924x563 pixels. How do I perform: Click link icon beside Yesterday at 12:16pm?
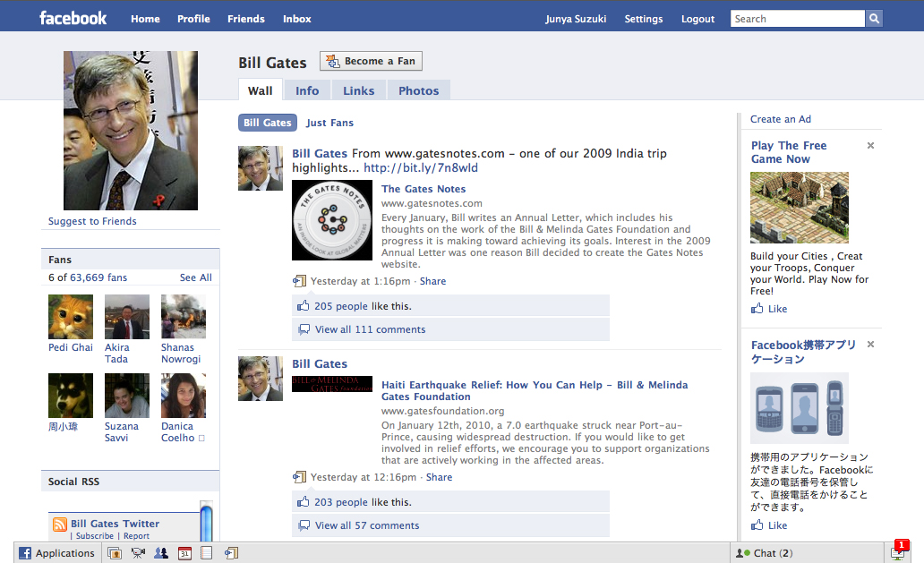299,477
